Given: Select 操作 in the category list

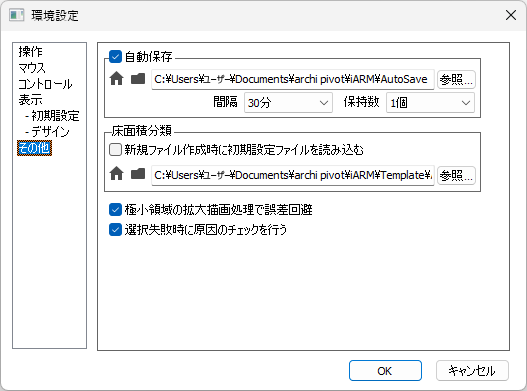Looking at the screenshot, I should tap(31, 52).
